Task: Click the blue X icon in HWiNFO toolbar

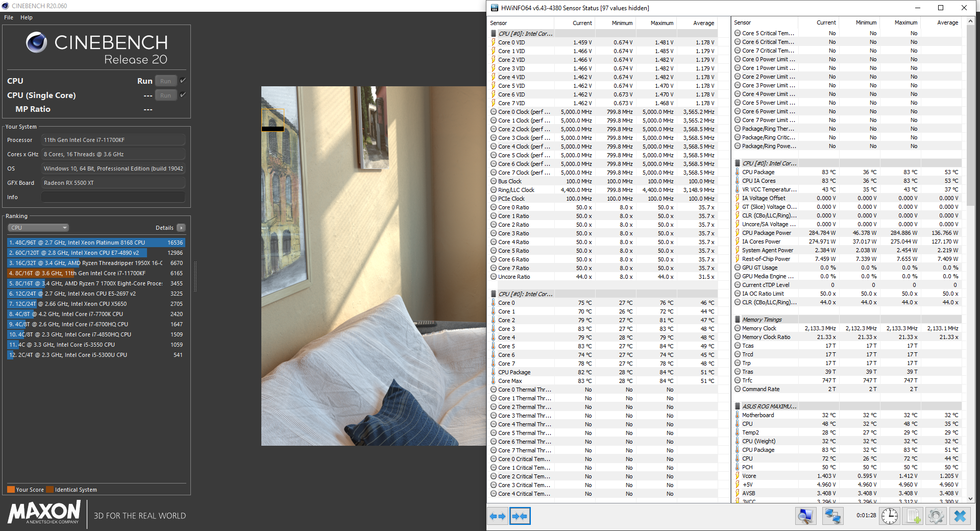Action: [960, 516]
